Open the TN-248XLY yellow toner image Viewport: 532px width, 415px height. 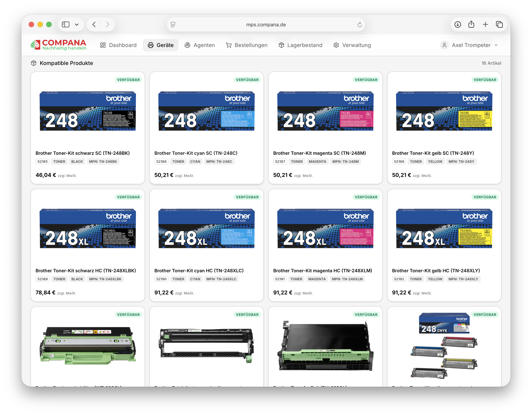click(x=444, y=228)
